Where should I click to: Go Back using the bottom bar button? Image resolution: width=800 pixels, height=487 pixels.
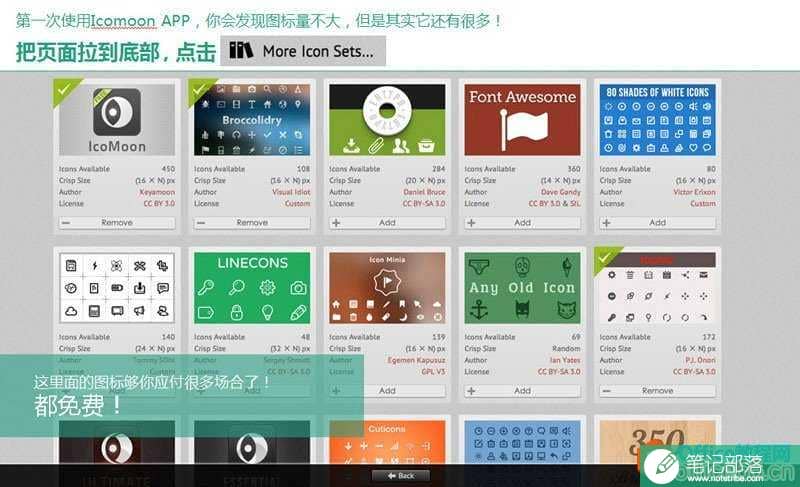(x=401, y=476)
